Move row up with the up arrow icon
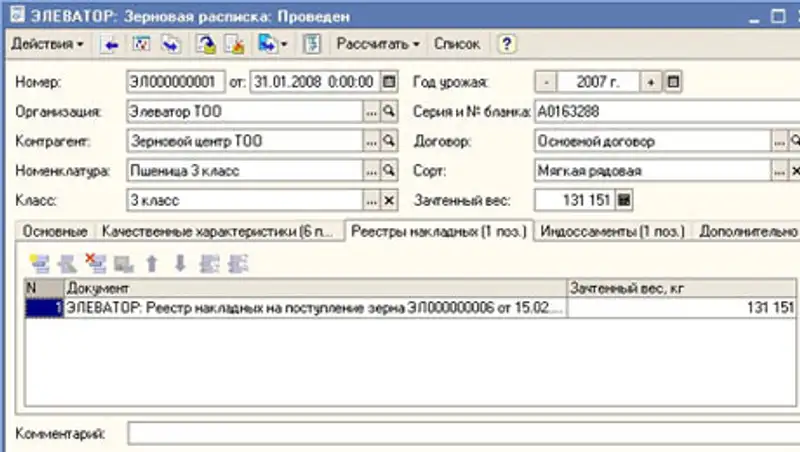 (x=152, y=264)
